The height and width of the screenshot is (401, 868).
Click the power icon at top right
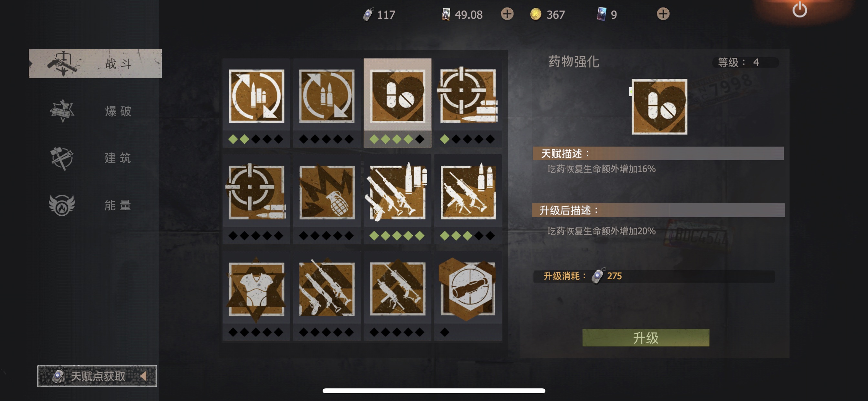[799, 9]
